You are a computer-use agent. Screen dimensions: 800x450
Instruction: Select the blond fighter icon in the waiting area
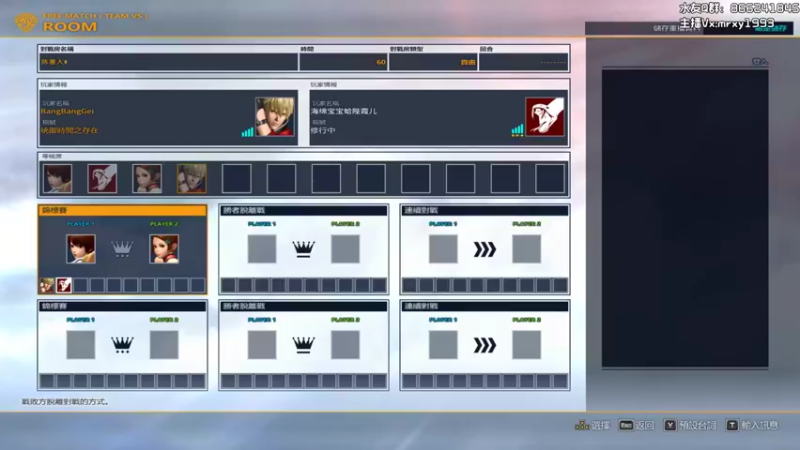192,179
